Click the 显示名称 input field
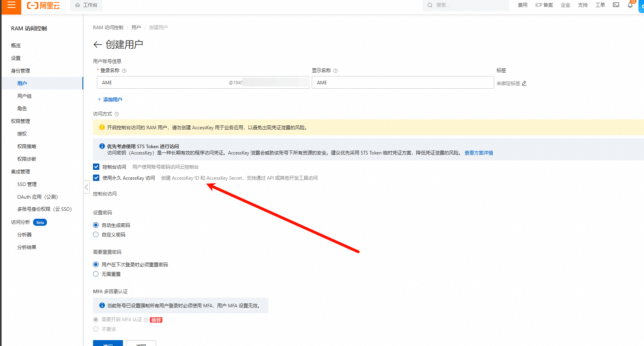The width and height of the screenshot is (644, 346). tap(403, 82)
